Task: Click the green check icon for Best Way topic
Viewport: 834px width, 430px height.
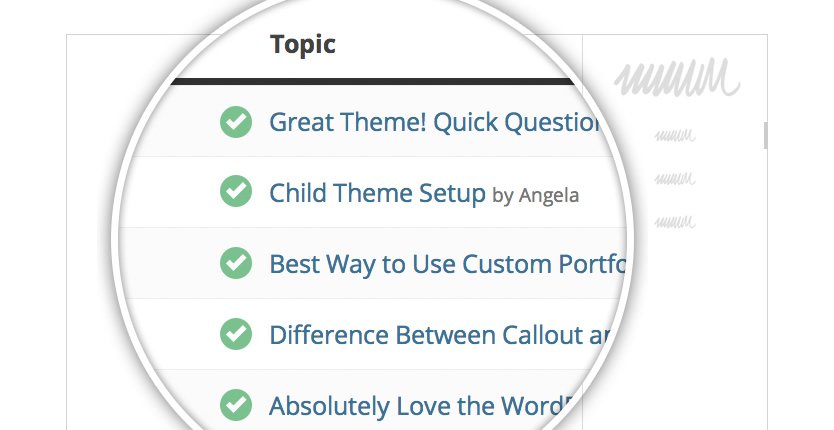Action: point(235,263)
